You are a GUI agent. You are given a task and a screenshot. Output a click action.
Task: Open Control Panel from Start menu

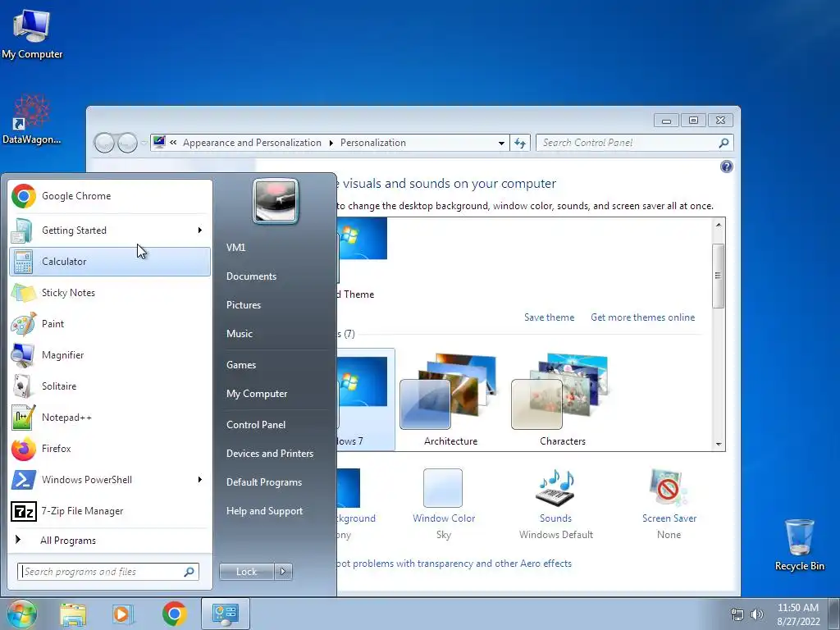tap(256, 425)
